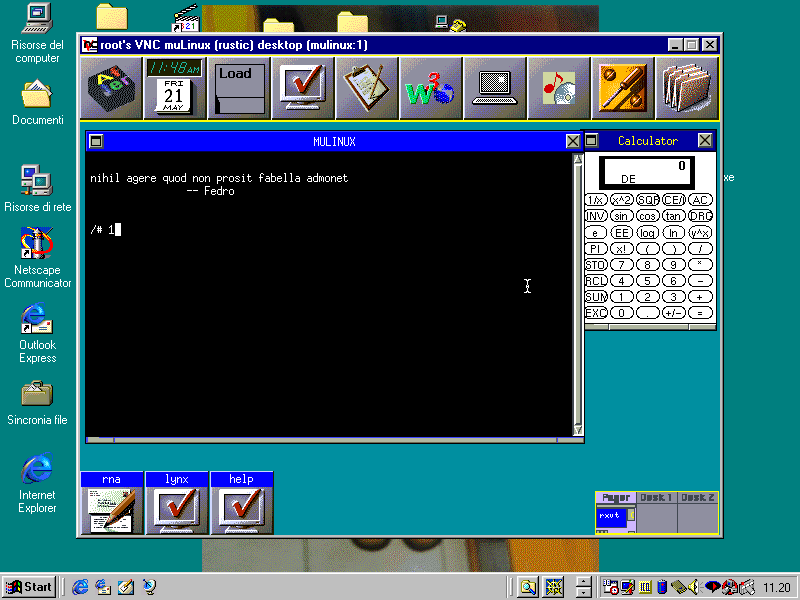Open the MULINUX terminal window menu button

[96, 141]
